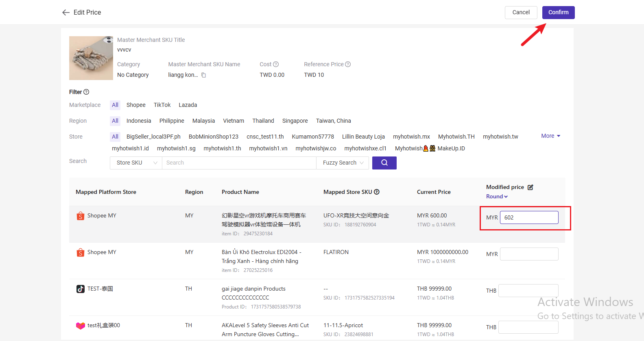Filter store by cnsc_test11.th
The image size is (644, 341).
coord(265,137)
